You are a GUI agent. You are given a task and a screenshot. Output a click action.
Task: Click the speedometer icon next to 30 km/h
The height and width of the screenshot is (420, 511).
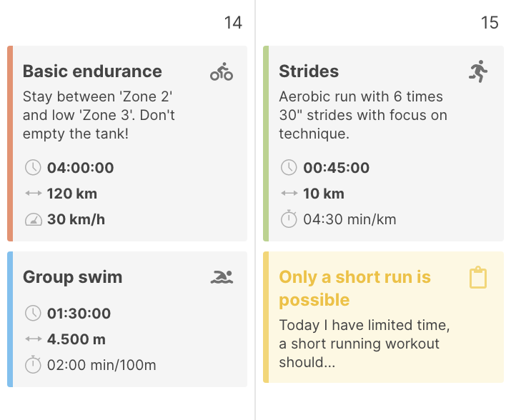point(33,219)
